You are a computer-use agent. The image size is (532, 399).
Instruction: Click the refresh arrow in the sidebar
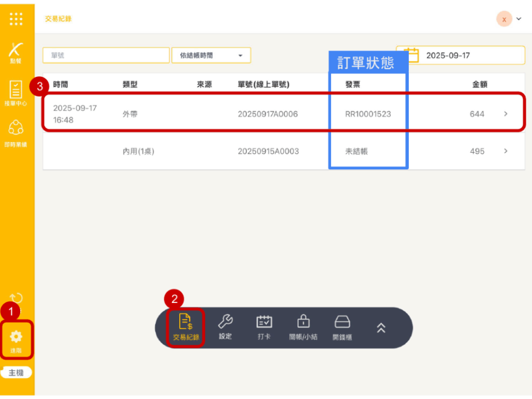(16, 298)
